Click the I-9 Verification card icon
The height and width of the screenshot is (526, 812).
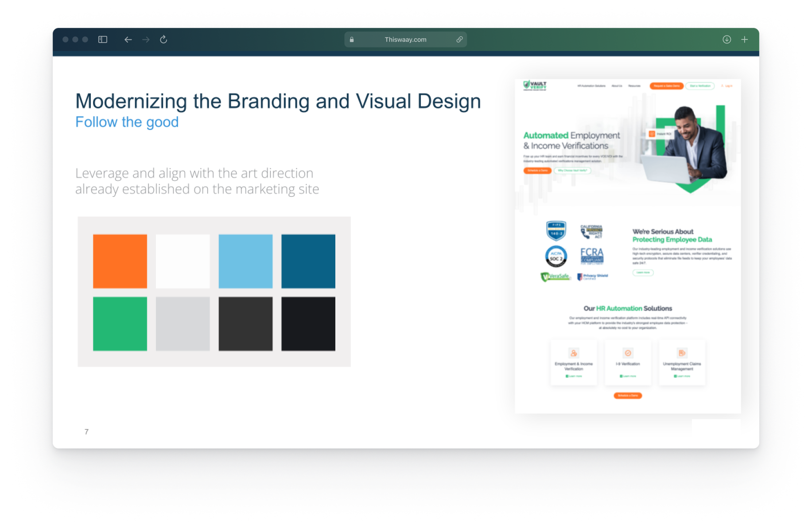628,353
